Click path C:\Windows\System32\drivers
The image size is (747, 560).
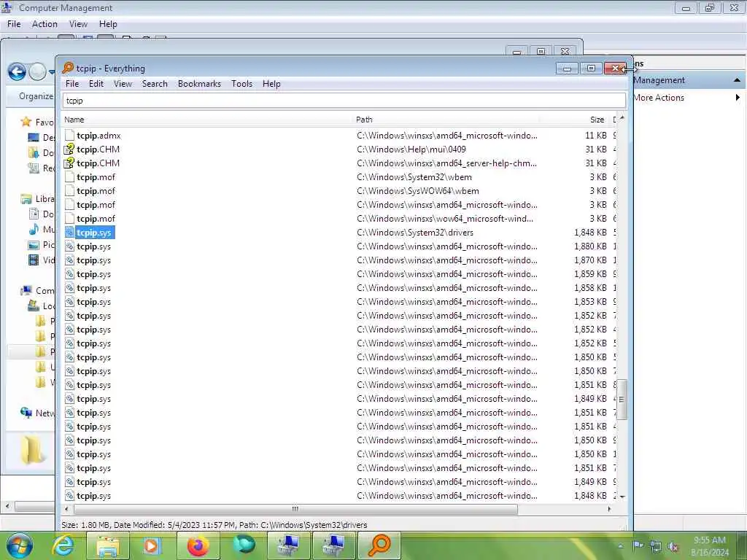(x=415, y=233)
